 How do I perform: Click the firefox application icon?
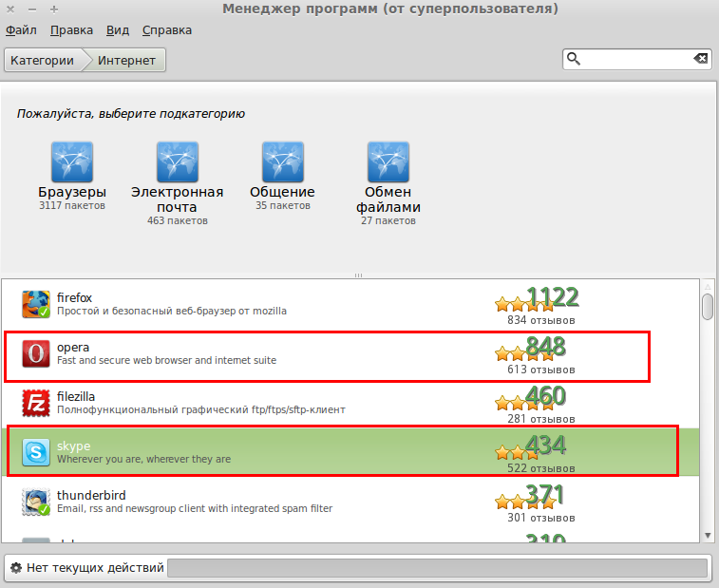[x=36, y=304]
